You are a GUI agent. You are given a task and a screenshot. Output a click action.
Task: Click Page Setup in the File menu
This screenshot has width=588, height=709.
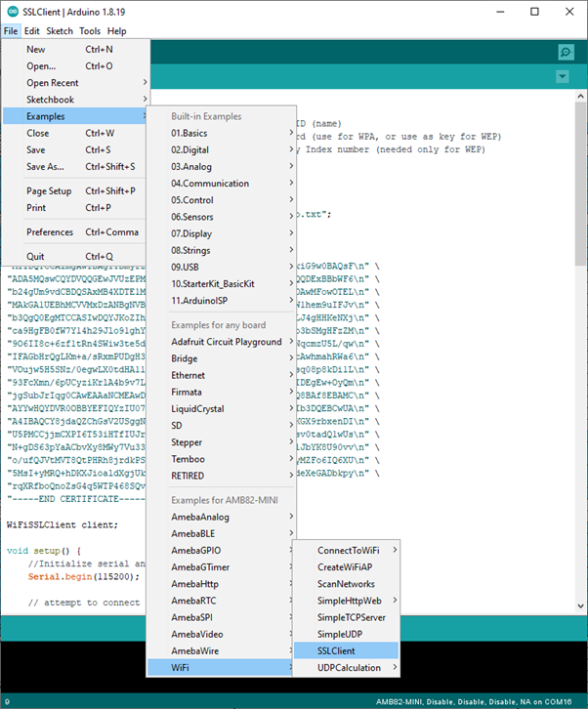[x=49, y=191]
